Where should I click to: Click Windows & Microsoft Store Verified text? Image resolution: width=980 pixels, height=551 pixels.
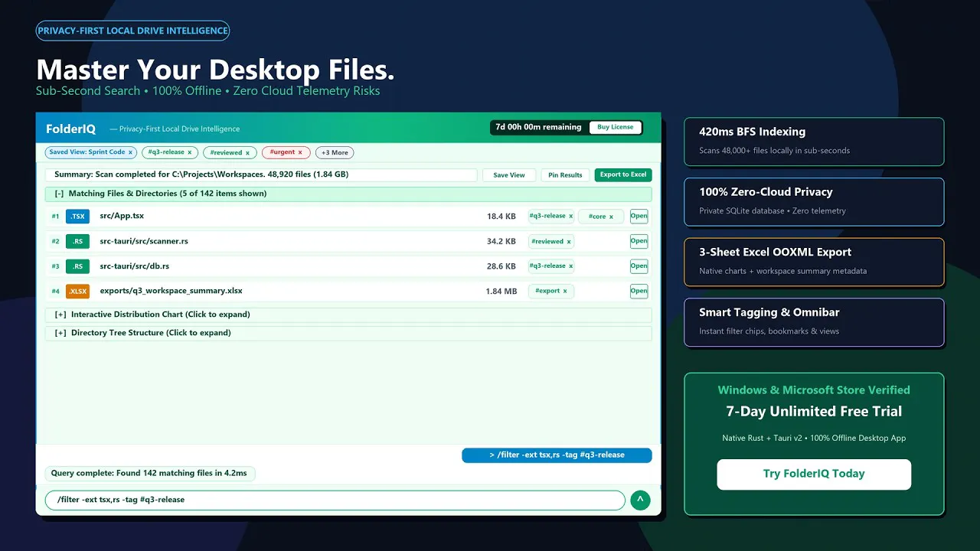(814, 390)
